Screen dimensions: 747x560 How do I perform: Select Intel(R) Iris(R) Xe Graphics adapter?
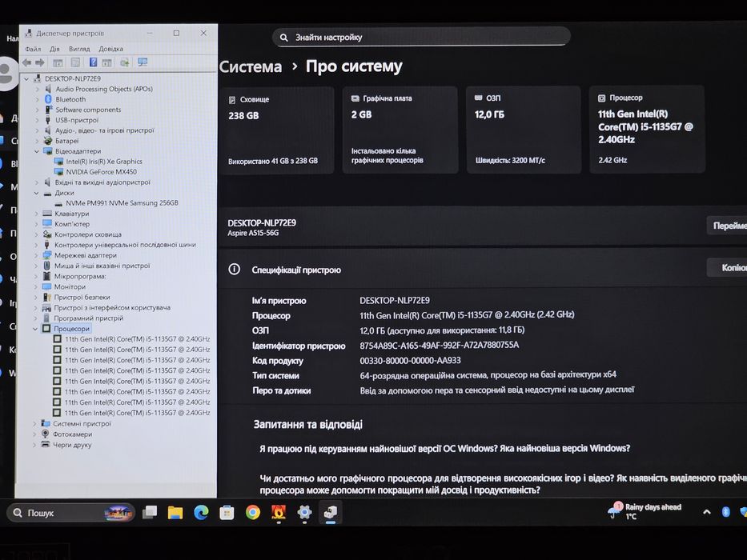(x=104, y=162)
